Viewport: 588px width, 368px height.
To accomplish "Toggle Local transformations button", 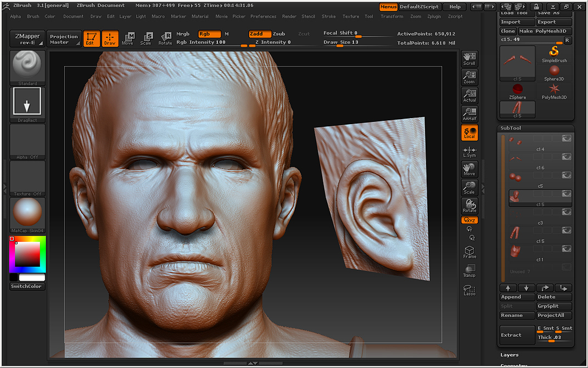I will pos(469,132).
